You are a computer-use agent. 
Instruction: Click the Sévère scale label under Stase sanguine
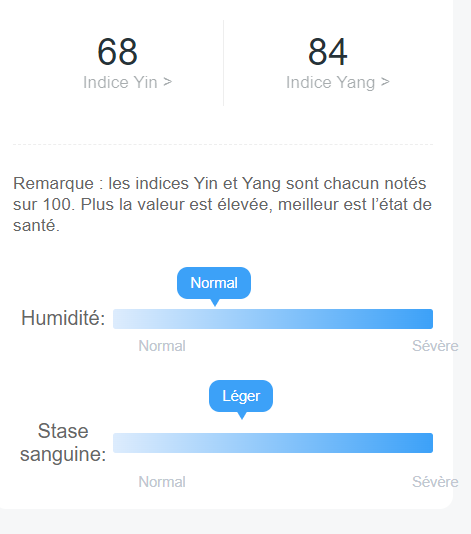coord(435,482)
